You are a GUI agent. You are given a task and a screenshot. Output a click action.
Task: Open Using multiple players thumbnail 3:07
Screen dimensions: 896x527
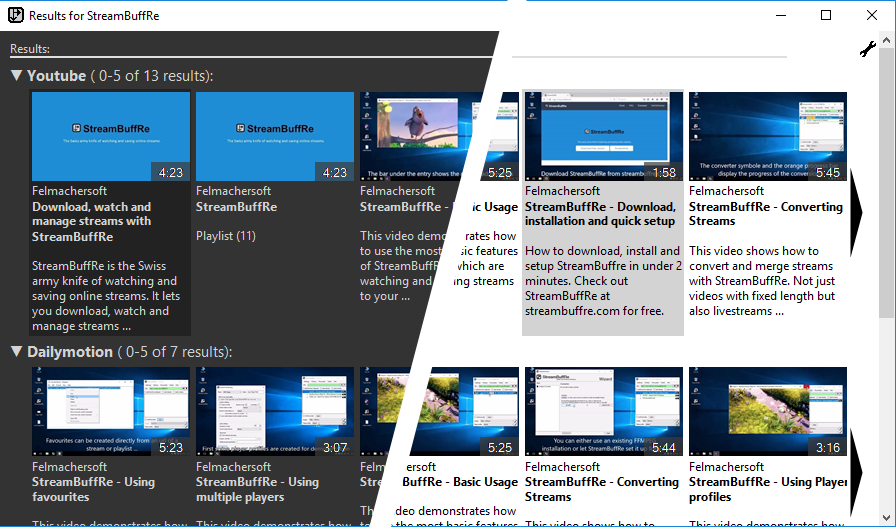(x=275, y=412)
